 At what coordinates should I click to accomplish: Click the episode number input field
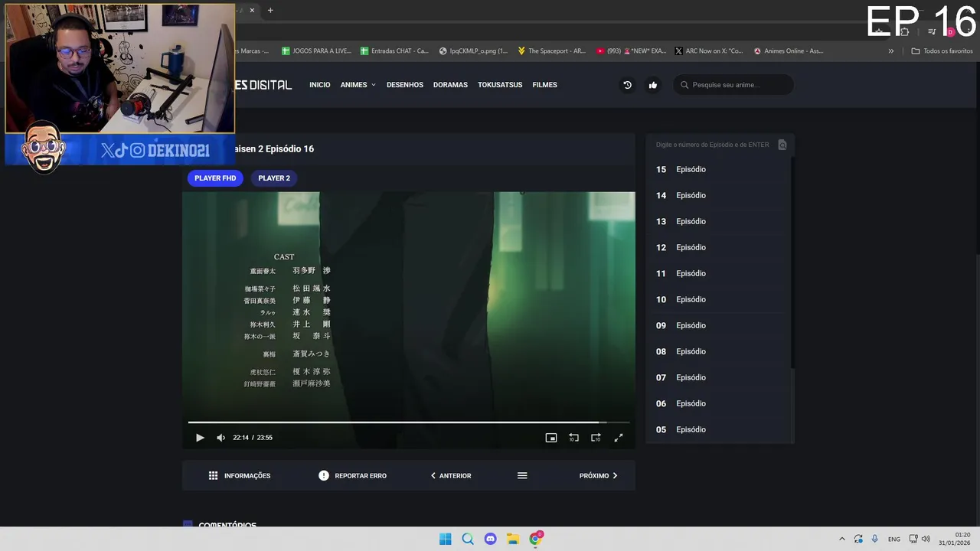(713, 145)
